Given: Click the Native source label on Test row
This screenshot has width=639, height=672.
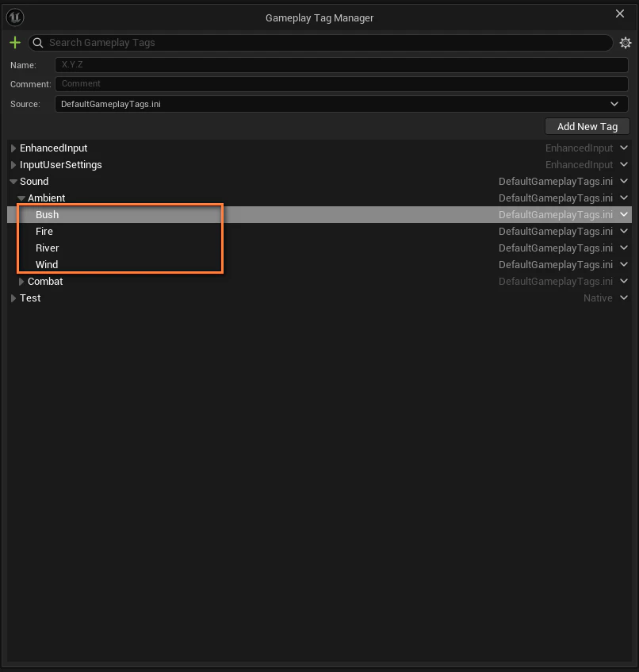Looking at the screenshot, I should click(598, 298).
